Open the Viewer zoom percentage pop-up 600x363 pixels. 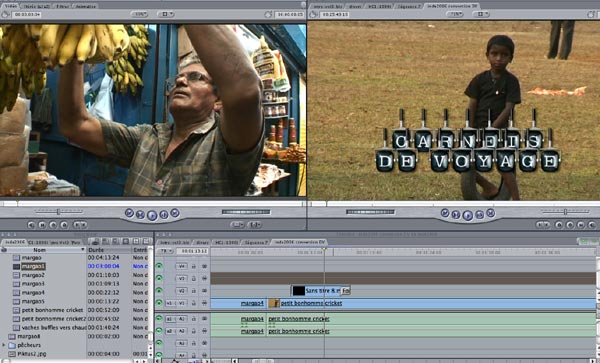click(x=139, y=14)
